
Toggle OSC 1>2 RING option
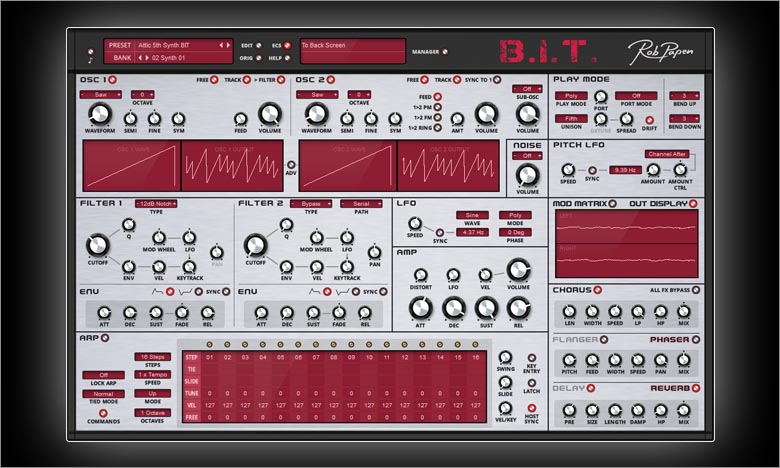coord(437,128)
